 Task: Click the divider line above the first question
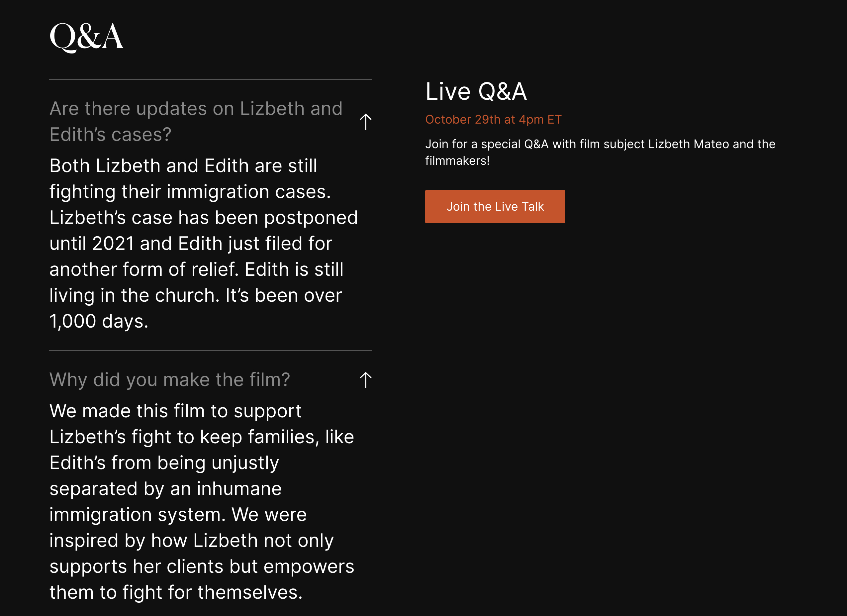(x=211, y=79)
